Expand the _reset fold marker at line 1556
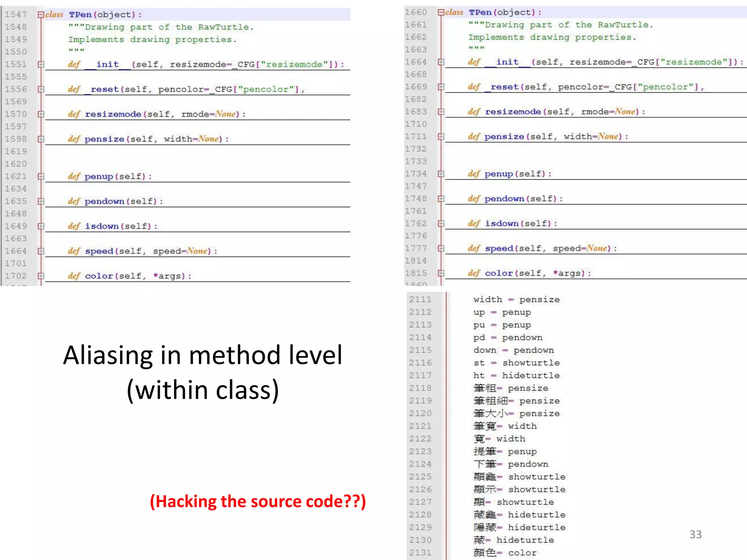Viewport: 747px width, 560px height. coord(41,89)
